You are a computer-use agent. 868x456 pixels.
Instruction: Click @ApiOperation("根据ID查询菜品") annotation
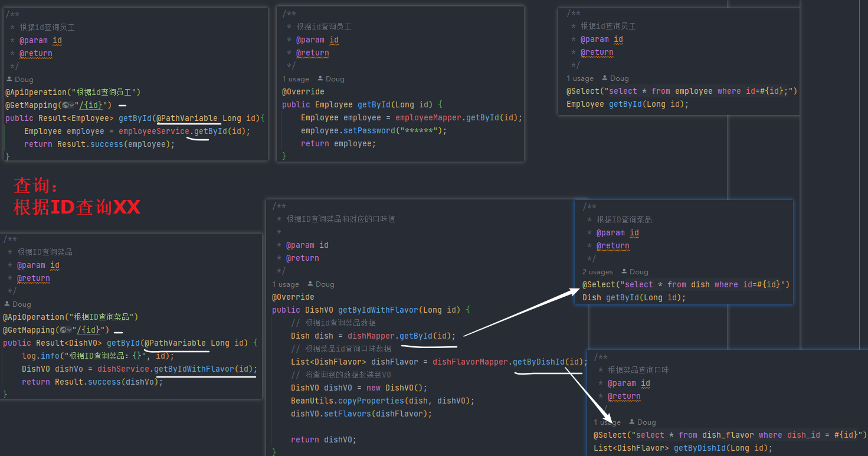[70, 317]
